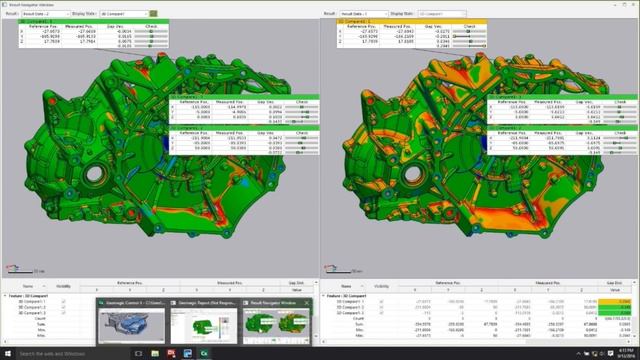Screen dimensions: 640x360
Task: Open the left pane Result Data - 2 dropdown
Action: coord(45,13)
